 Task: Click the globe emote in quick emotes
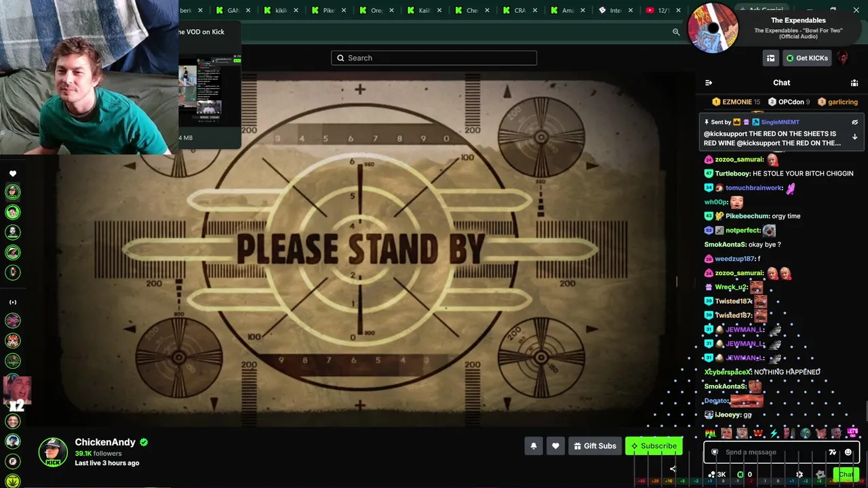[805, 433]
